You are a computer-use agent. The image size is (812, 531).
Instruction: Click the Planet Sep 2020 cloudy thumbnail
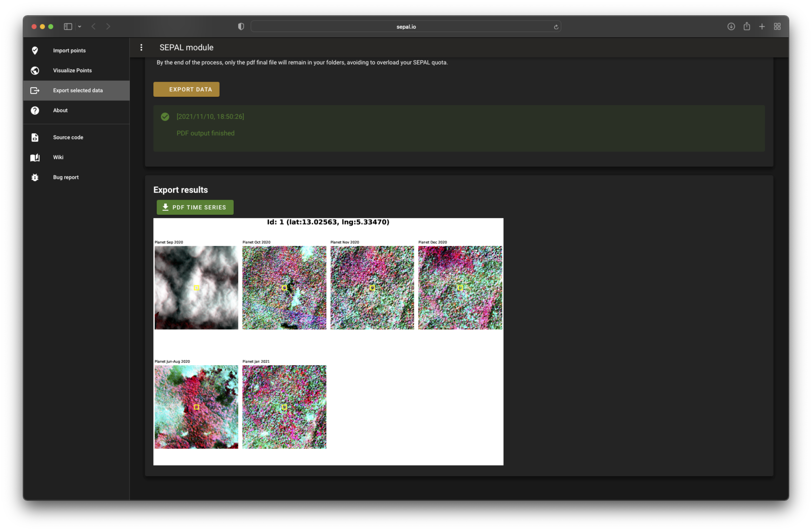coord(196,288)
